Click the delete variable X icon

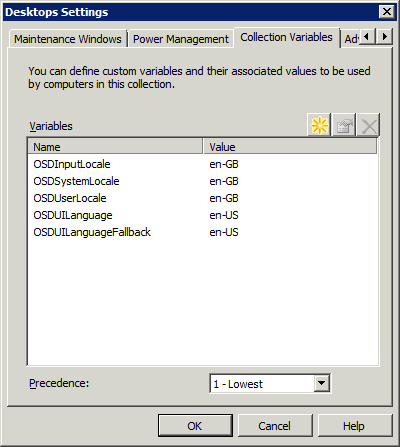point(368,125)
